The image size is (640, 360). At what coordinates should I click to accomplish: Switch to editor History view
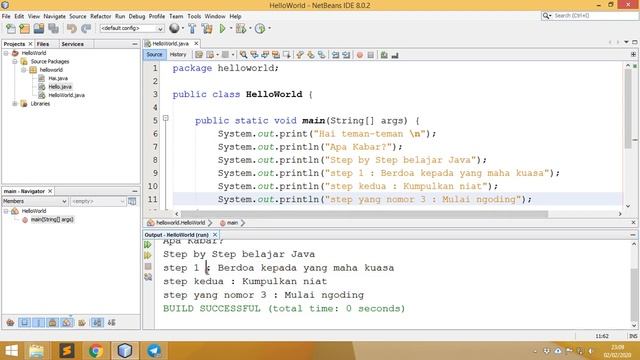coord(178,54)
